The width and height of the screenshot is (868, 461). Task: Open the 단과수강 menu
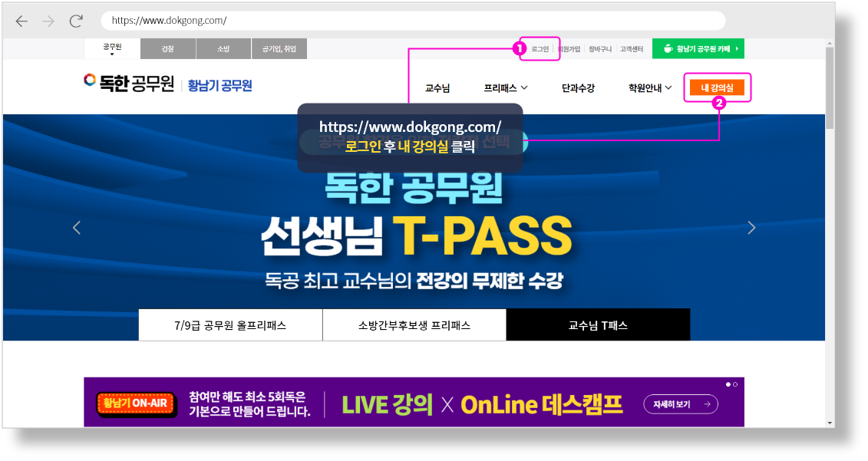578,88
